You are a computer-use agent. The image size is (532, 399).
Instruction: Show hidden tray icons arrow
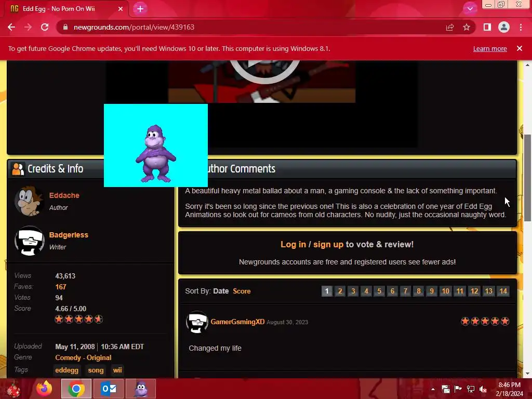click(x=433, y=389)
